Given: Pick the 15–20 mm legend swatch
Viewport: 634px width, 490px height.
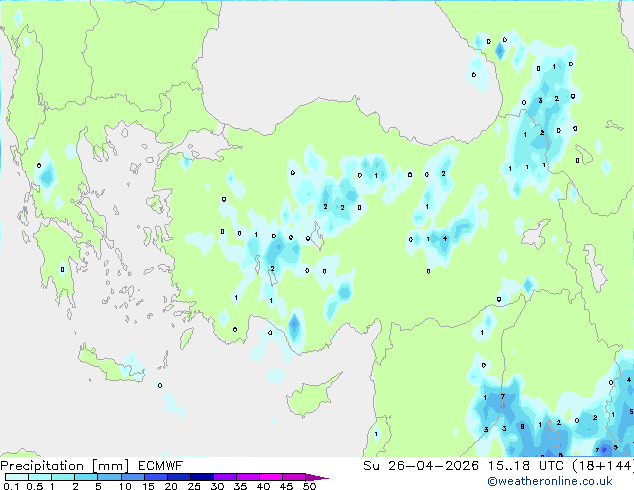Looking at the screenshot, I should pos(156,477).
